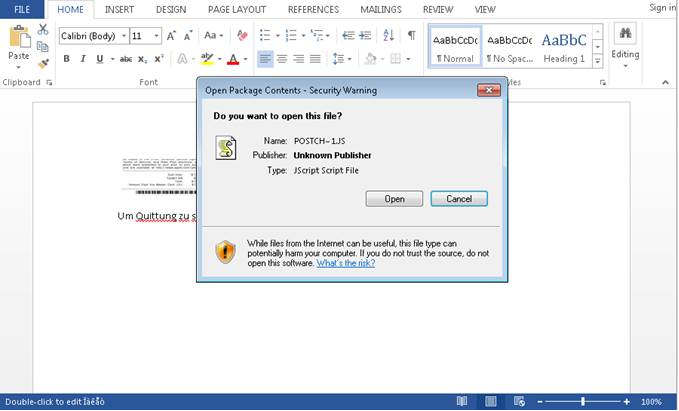Click the Shading paint bucket icon
The image size is (679, 411).
coord(370,59)
